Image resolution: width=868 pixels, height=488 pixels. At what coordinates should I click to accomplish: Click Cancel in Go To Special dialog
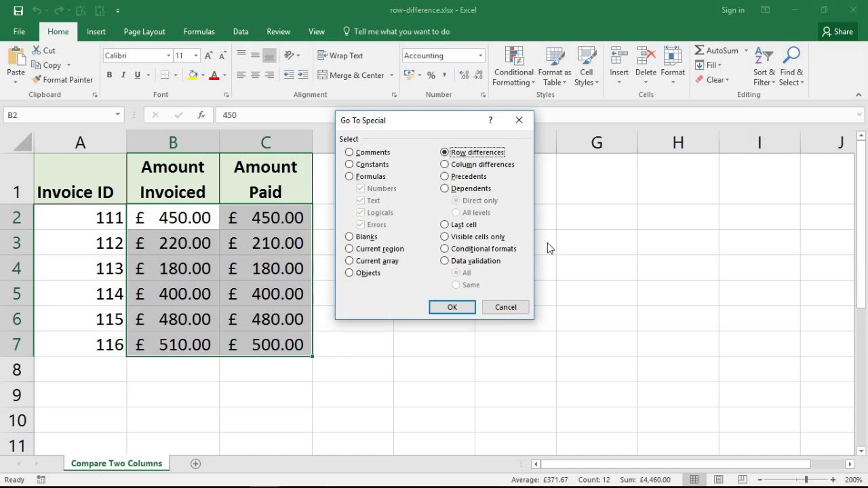505,307
